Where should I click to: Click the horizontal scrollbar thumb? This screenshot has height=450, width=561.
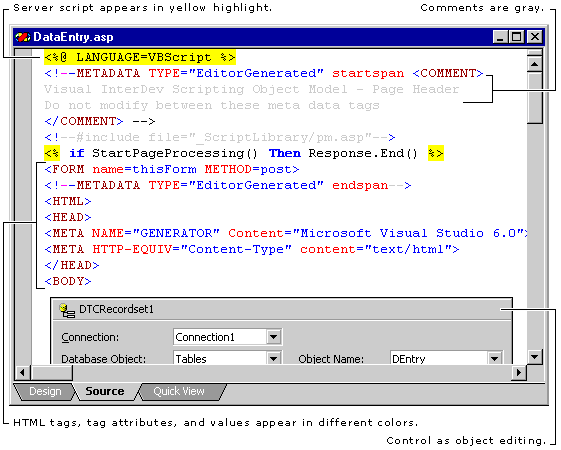tap(52, 373)
